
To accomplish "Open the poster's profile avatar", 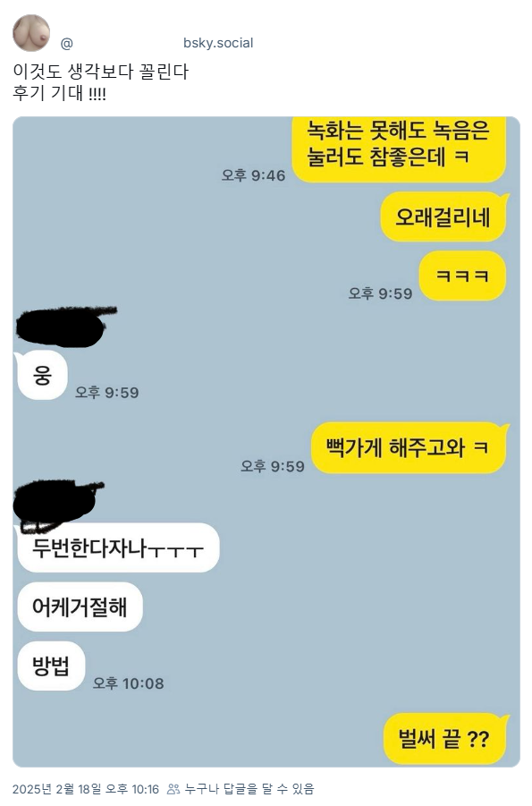I will (31, 33).
